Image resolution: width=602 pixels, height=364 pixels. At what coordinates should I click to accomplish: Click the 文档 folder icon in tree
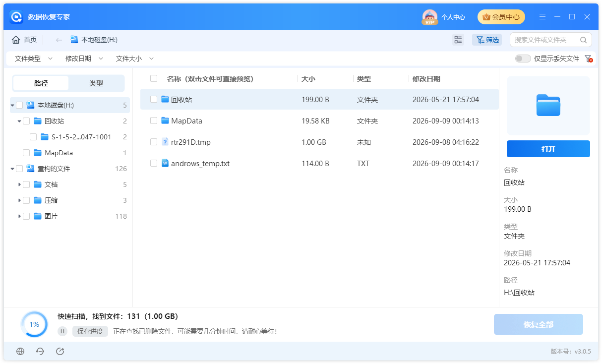[38, 184]
